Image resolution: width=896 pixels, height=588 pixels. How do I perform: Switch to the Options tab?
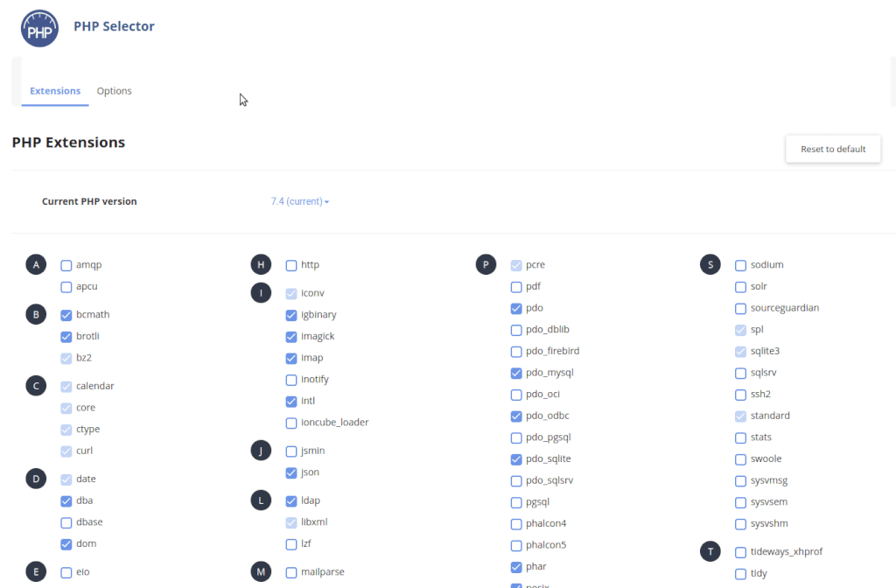coord(114,90)
